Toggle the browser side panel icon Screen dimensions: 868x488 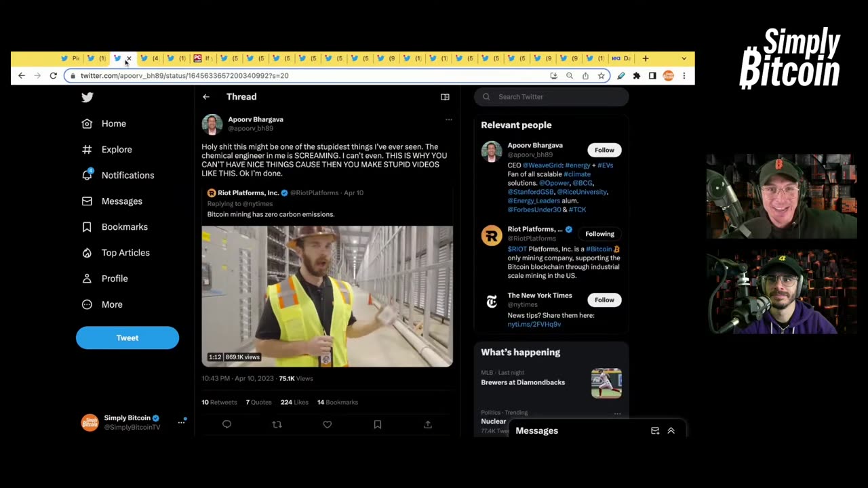[652, 76]
